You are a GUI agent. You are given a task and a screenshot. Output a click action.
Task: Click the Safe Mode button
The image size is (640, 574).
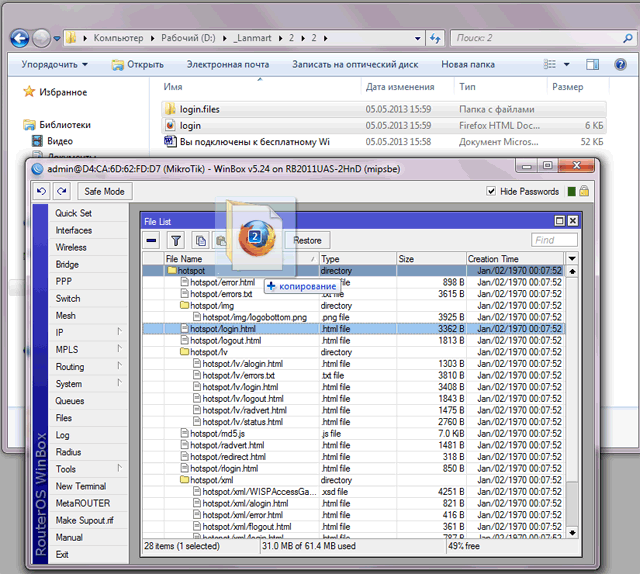click(x=104, y=191)
